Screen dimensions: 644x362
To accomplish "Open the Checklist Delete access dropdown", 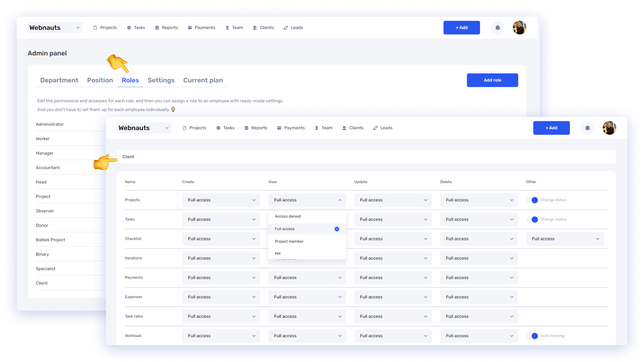I will click(x=479, y=239).
